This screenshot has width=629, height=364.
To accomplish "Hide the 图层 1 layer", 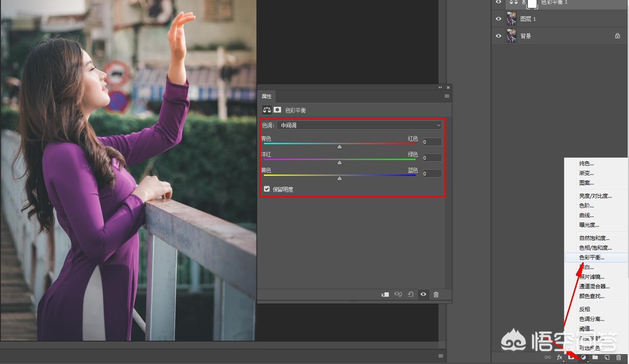I will pos(498,19).
